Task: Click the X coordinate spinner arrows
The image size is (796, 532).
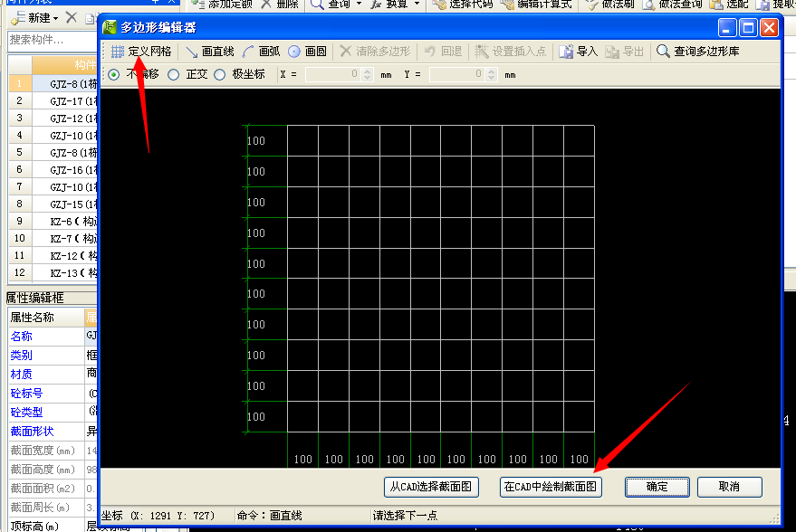Action: point(368,74)
